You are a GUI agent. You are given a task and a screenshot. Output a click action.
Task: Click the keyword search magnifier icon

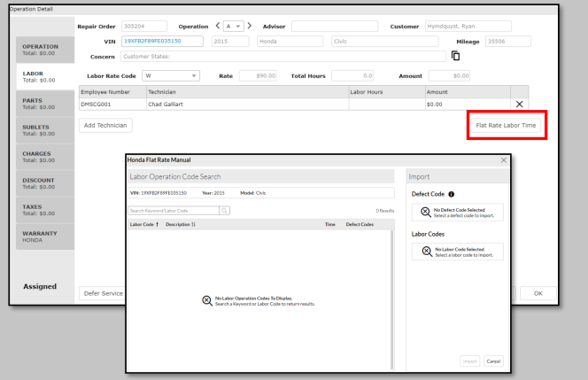point(224,210)
